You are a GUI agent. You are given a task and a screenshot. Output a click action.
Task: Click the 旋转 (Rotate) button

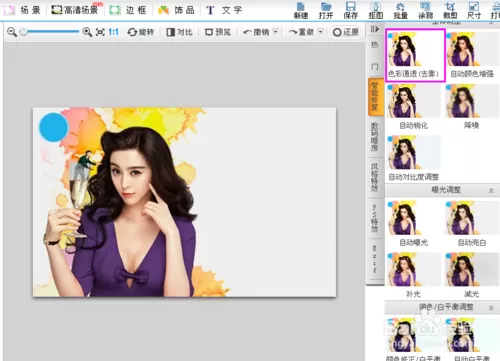point(140,32)
